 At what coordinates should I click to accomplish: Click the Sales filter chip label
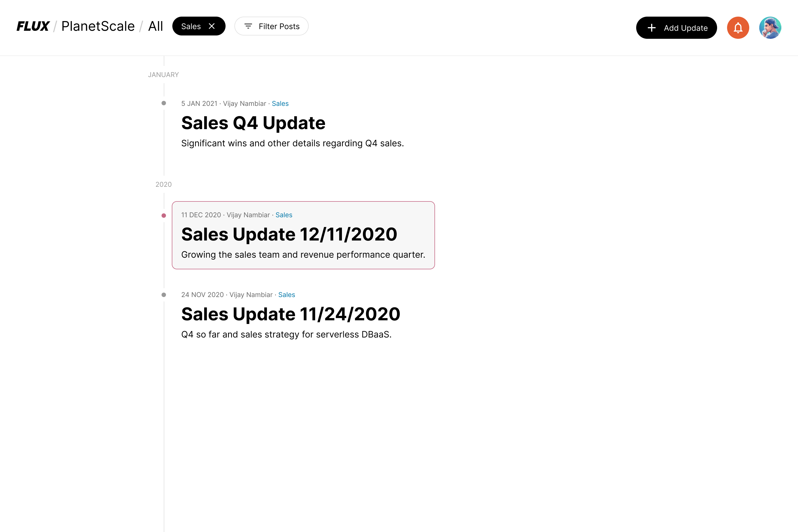(x=191, y=26)
